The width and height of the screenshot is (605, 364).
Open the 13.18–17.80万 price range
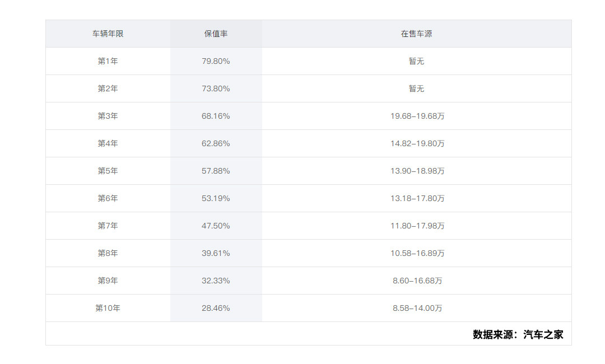[417, 198]
